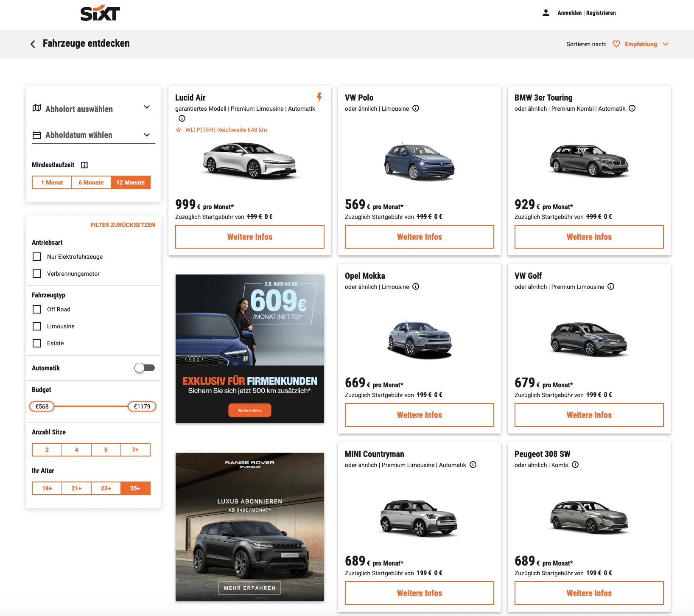Click the SIXT logo
This screenshot has height=616, width=694.
100,13
